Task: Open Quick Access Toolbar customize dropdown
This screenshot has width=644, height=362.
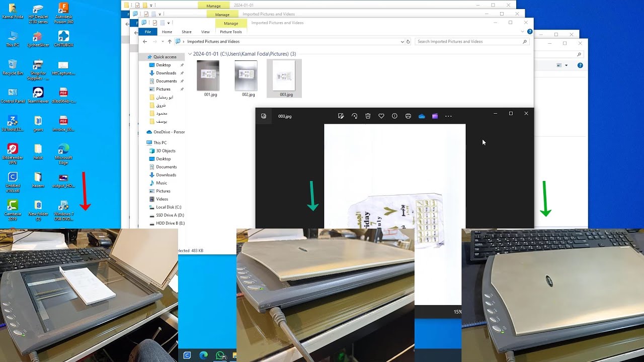Action: tap(169, 23)
